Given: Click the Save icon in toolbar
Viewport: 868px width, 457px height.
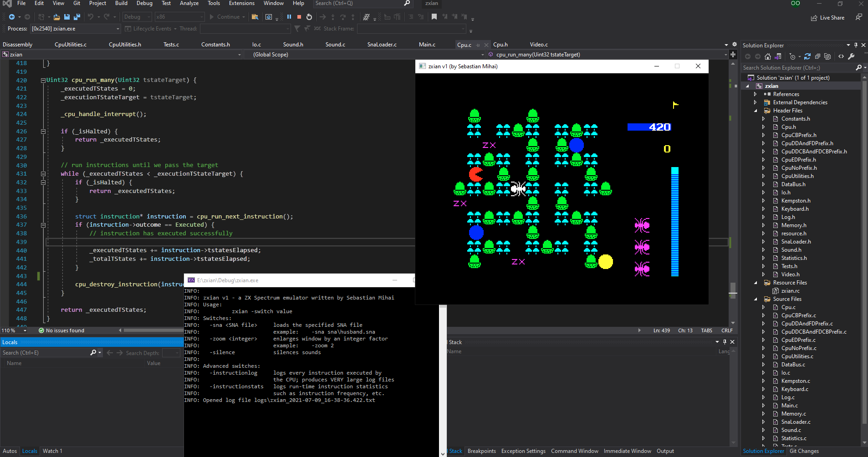Looking at the screenshot, I should pyautogui.click(x=67, y=17).
